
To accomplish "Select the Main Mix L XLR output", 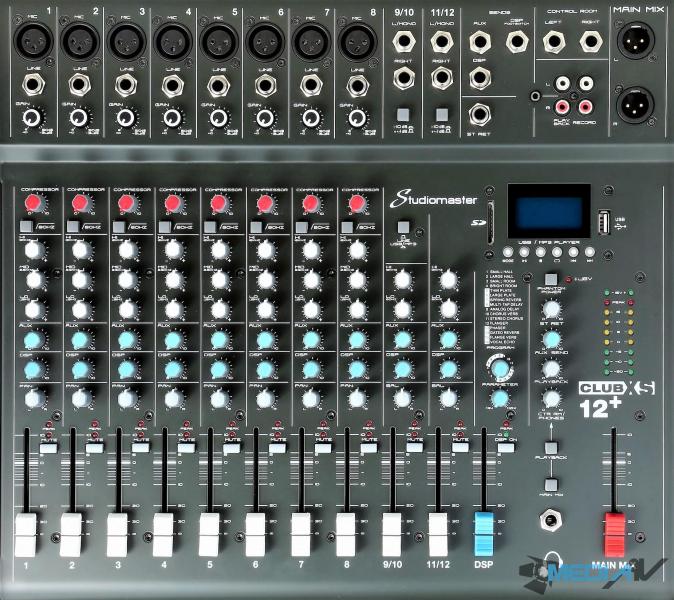I will pyautogui.click(x=636, y=41).
